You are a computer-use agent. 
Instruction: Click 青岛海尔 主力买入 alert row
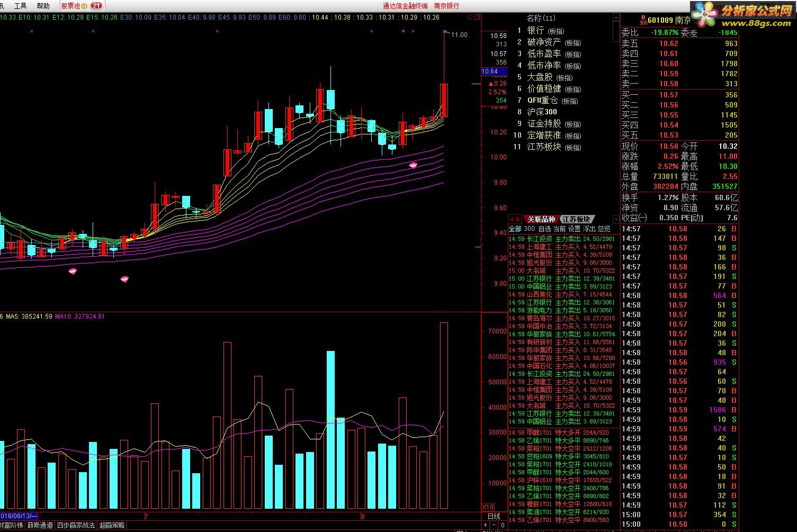[562, 319]
